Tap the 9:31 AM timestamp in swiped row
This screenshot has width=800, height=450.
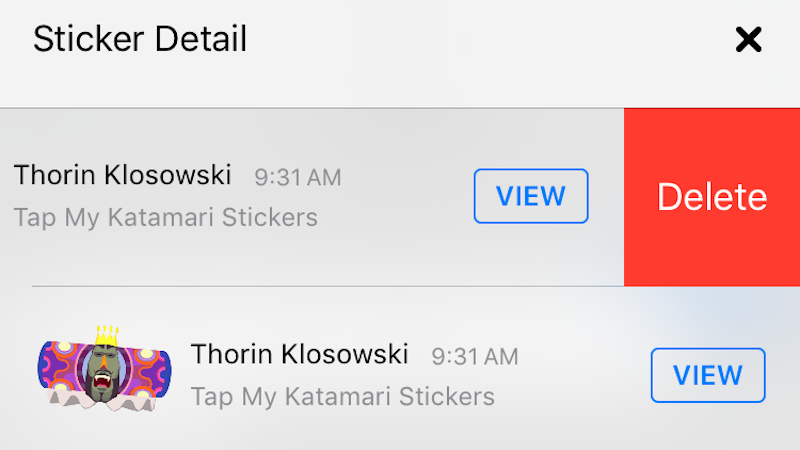[298, 178]
